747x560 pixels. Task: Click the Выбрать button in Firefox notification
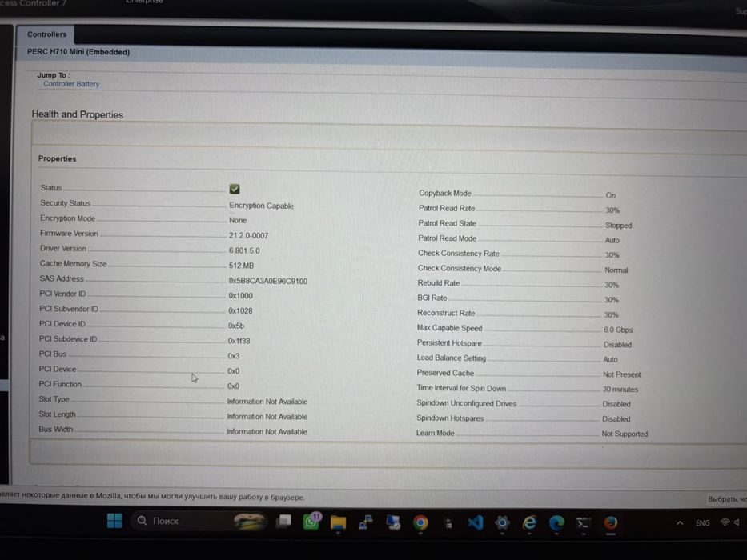click(726, 499)
